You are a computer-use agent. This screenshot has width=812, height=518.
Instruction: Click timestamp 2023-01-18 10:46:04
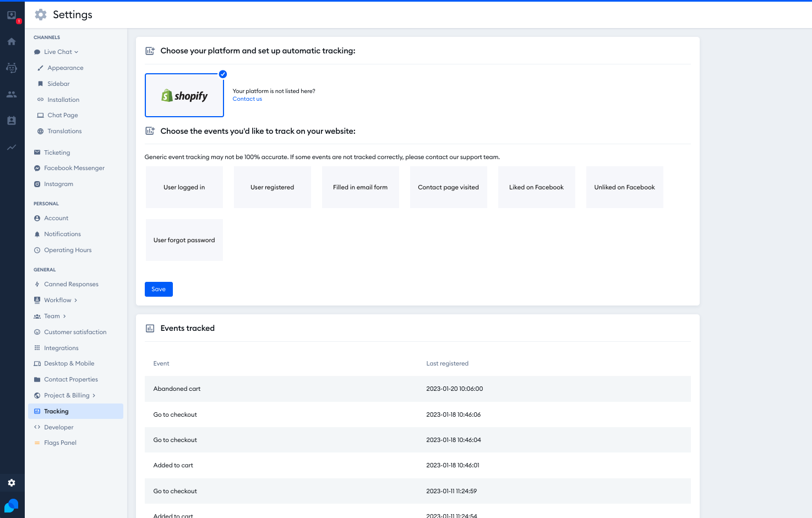click(x=453, y=440)
